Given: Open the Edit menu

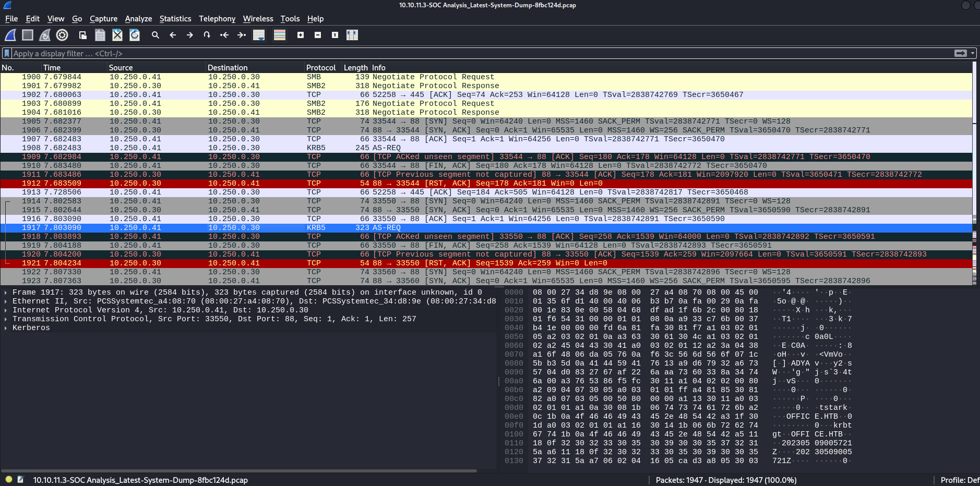Looking at the screenshot, I should click(x=33, y=19).
